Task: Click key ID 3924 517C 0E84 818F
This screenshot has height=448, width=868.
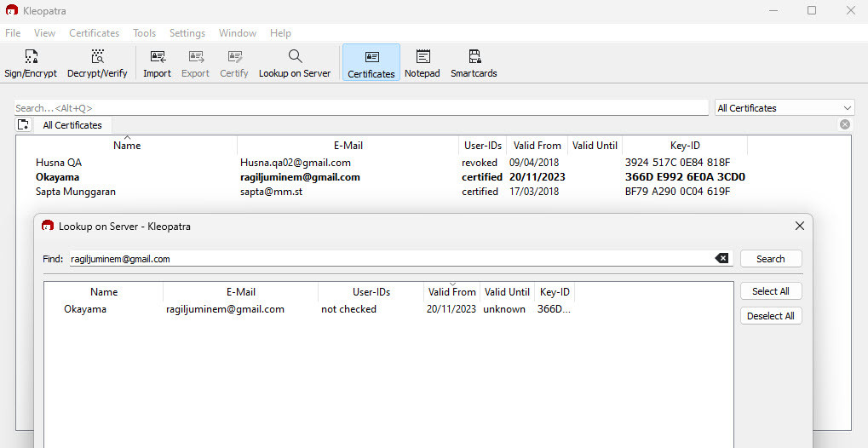Action: coord(677,163)
